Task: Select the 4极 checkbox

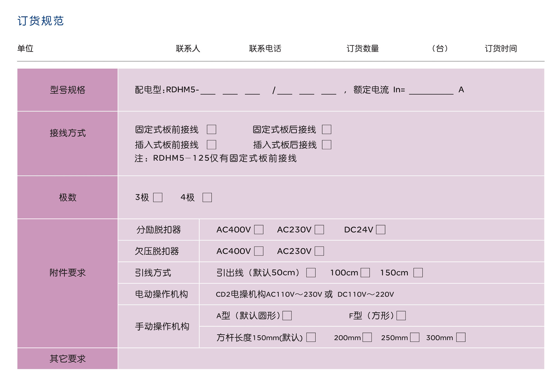Action: coord(207,197)
